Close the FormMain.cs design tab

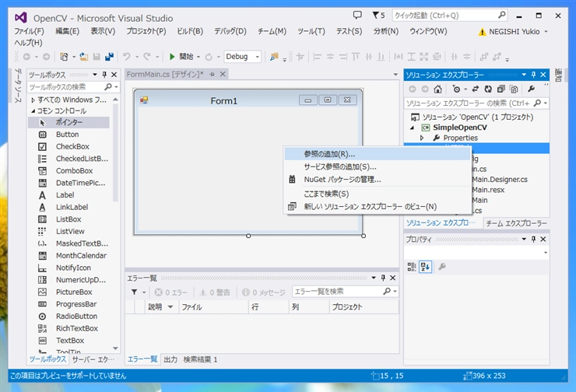[223, 74]
